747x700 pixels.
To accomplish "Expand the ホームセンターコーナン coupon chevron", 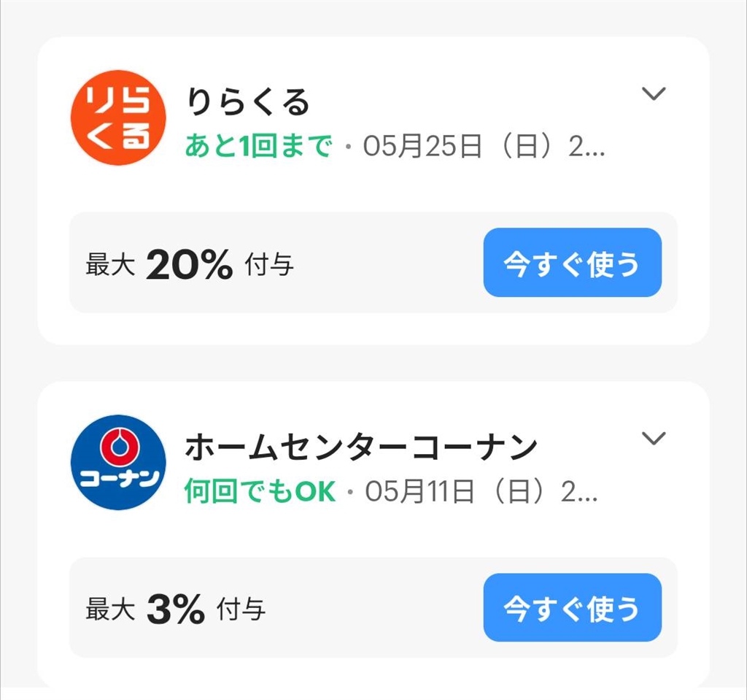I will pyautogui.click(x=653, y=438).
